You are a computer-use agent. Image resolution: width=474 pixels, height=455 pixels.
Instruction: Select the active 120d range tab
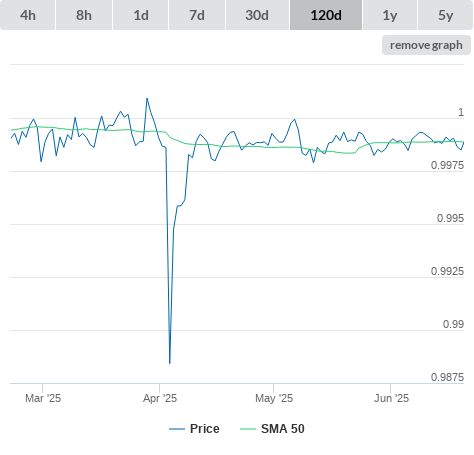(326, 15)
